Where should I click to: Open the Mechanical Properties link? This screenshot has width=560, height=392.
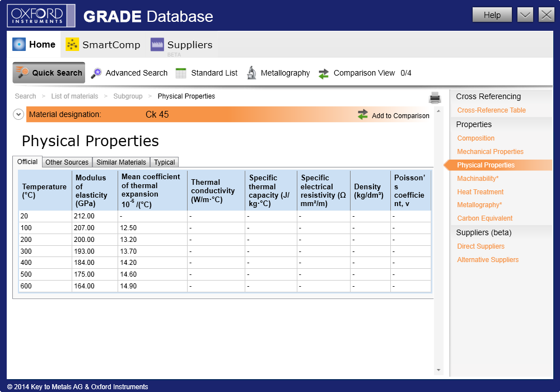pos(491,152)
